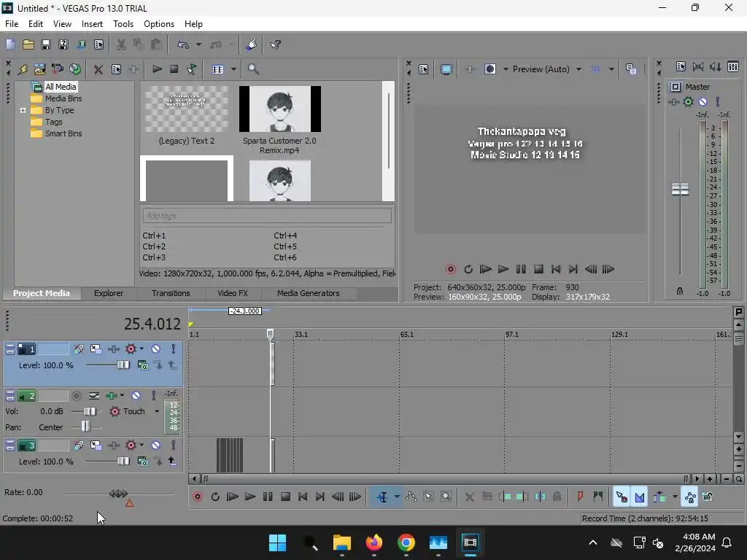Click Play in the timeline transport bar
The width and height of the screenshot is (747, 560).
249,497
